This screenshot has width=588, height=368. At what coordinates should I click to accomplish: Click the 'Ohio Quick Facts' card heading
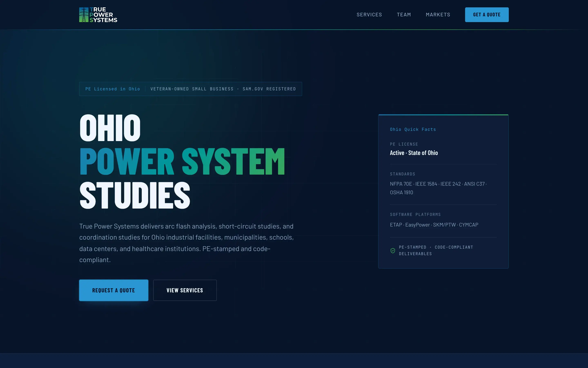pyautogui.click(x=413, y=129)
